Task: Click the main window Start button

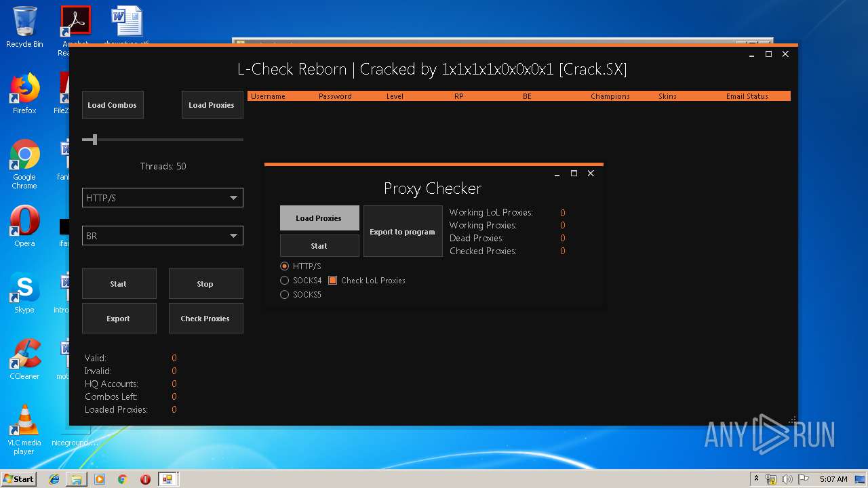Action: 119,284
